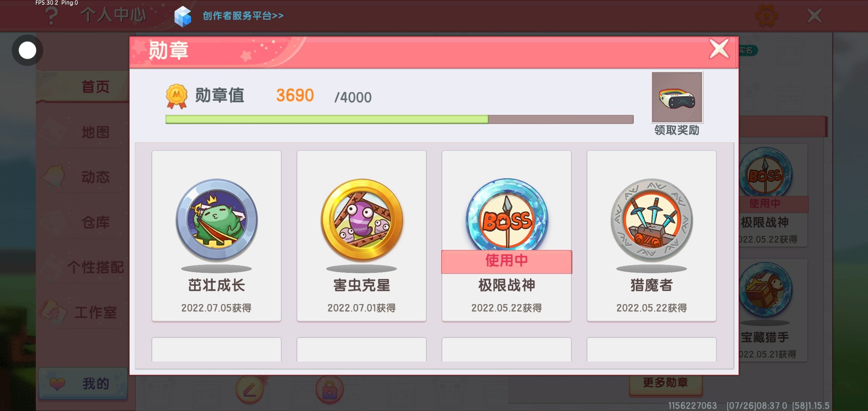The image size is (868, 411).
Task: Open the rainbow headband reward
Action: tap(677, 97)
